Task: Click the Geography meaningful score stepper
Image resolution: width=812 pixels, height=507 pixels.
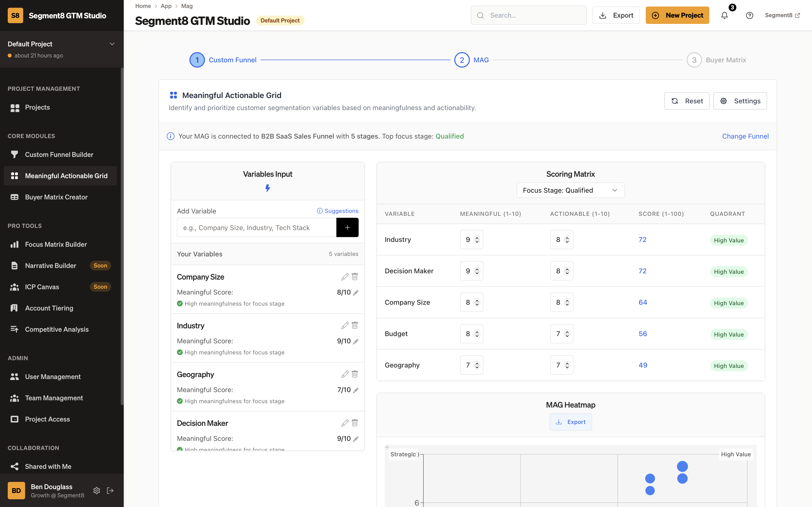Action: pos(477,365)
